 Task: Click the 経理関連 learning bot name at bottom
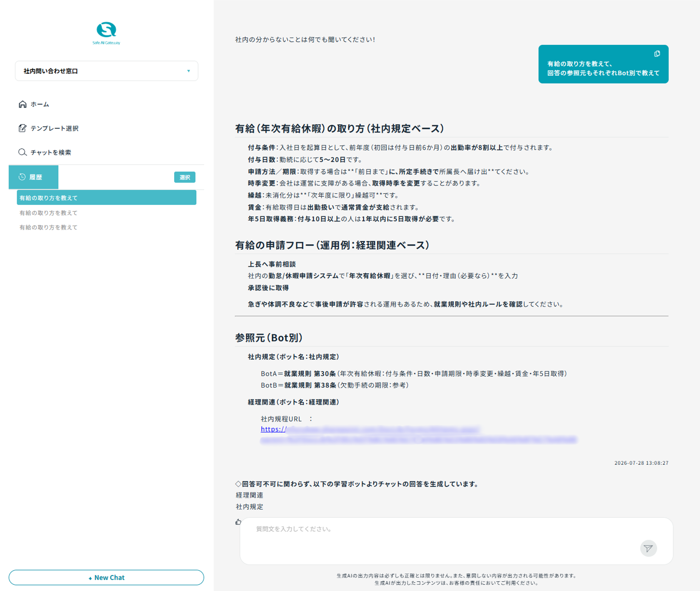[250, 495]
